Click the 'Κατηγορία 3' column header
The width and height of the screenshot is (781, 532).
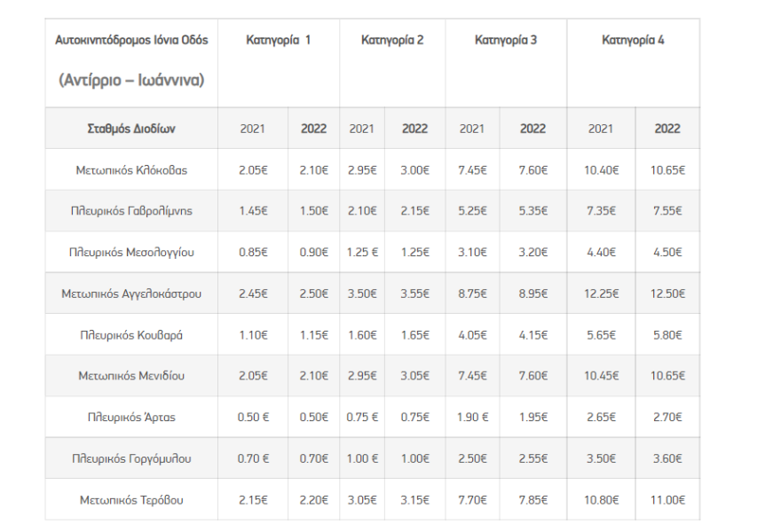click(505, 41)
